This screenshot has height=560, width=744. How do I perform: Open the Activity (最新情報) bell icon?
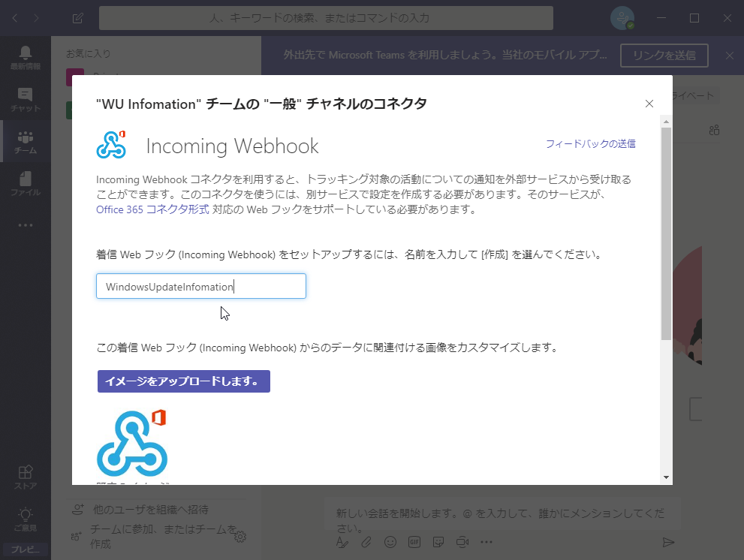pyautogui.click(x=25, y=57)
